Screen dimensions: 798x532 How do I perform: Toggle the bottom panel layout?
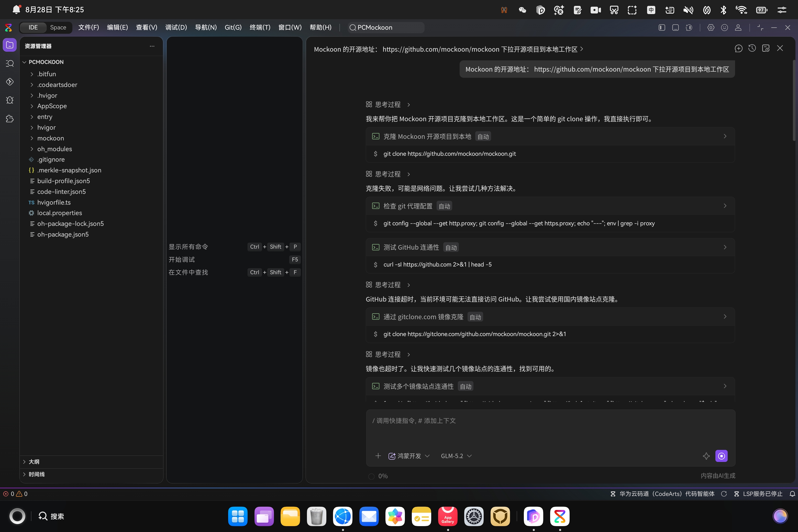pos(675,27)
